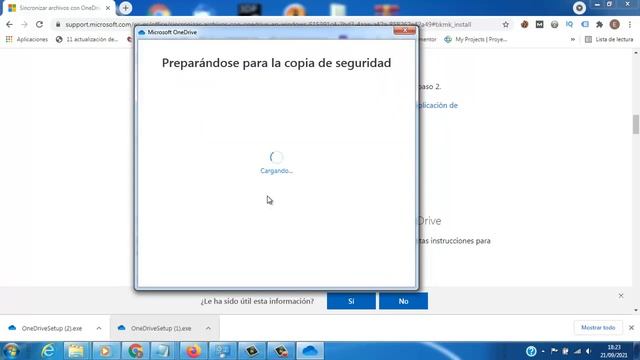Open the '11 actualización de...' bookmark
This screenshot has width=640, height=360.
[x=87, y=39]
